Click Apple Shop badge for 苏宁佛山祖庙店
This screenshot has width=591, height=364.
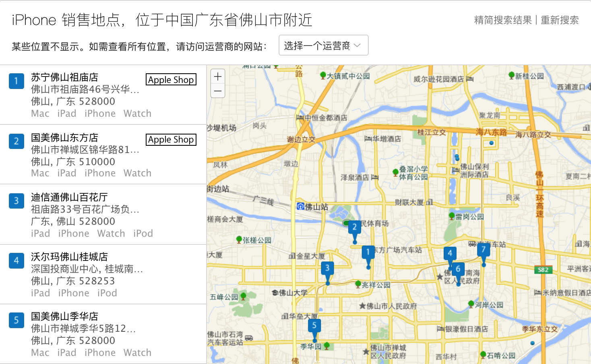tap(171, 79)
